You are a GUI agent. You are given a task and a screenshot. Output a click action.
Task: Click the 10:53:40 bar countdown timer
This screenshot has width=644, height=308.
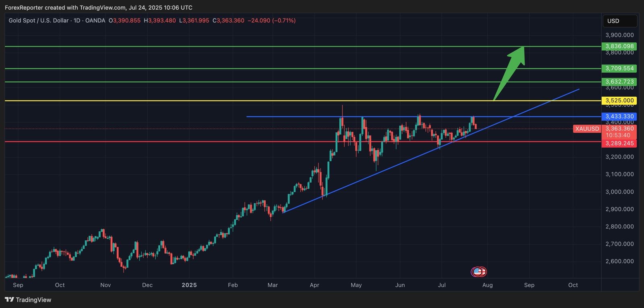tap(618, 135)
